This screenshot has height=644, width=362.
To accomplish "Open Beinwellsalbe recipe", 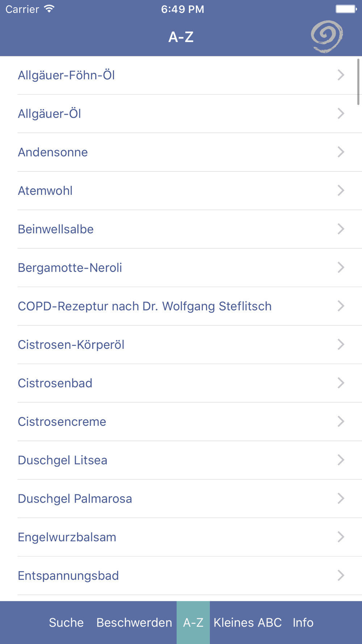I will (x=56, y=229).
